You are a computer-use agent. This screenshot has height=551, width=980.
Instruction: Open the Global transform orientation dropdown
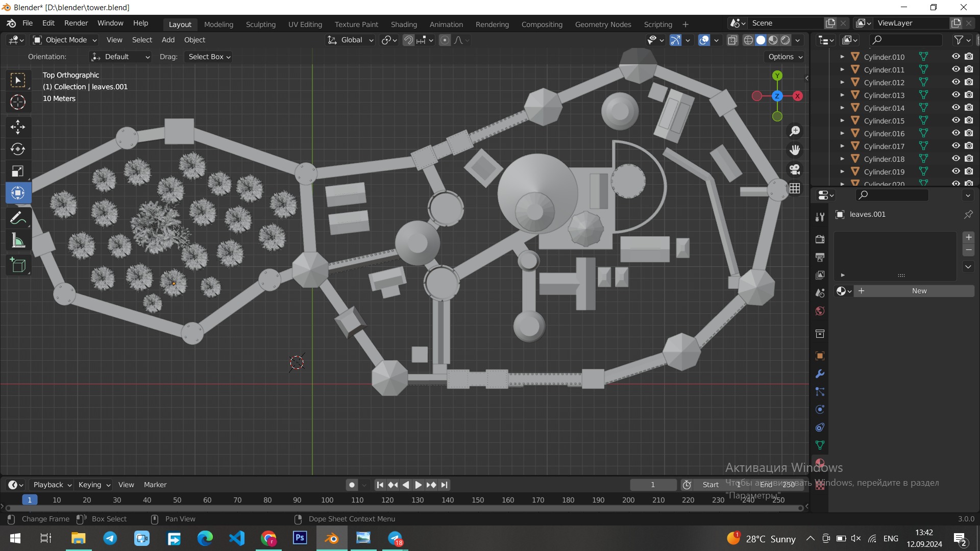pyautogui.click(x=350, y=40)
